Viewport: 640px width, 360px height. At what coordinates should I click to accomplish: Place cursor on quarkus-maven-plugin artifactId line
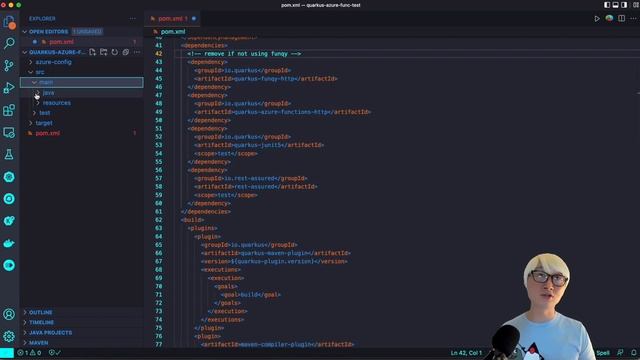click(276, 253)
